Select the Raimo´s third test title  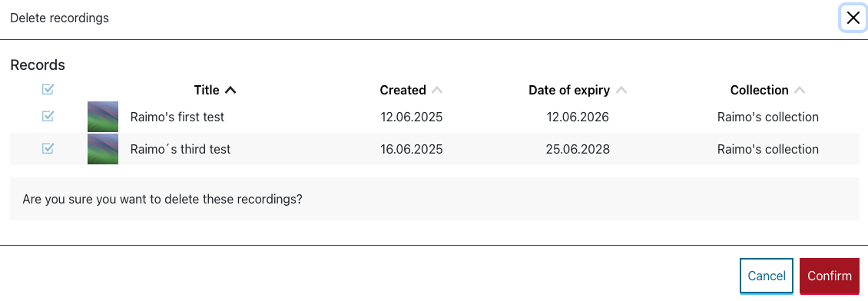(181, 150)
